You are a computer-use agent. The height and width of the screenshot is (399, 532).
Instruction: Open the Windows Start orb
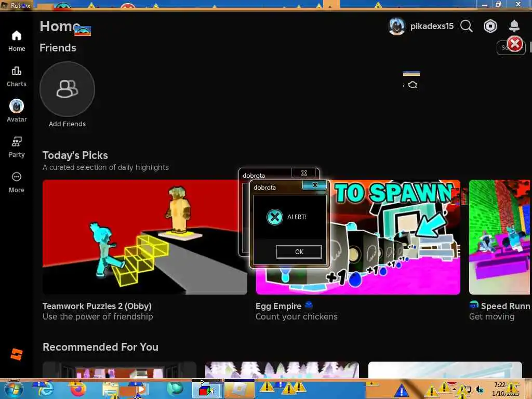(x=14, y=389)
